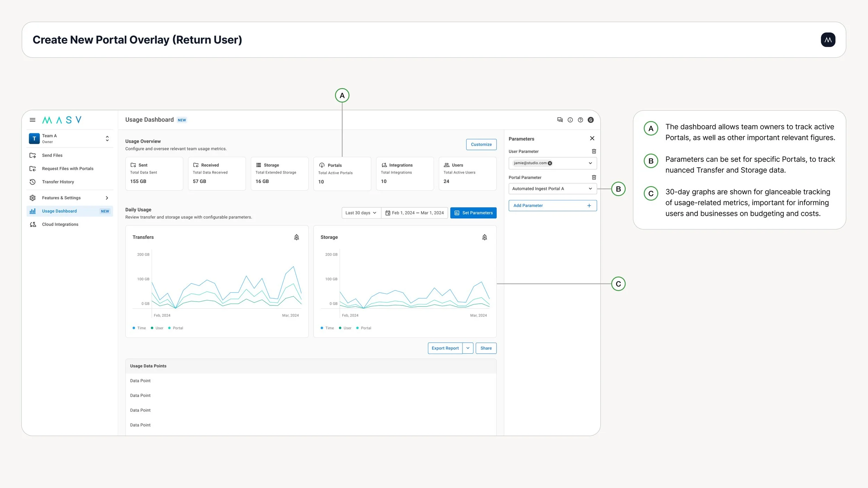Open Export Report dropdown arrow

(x=468, y=348)
